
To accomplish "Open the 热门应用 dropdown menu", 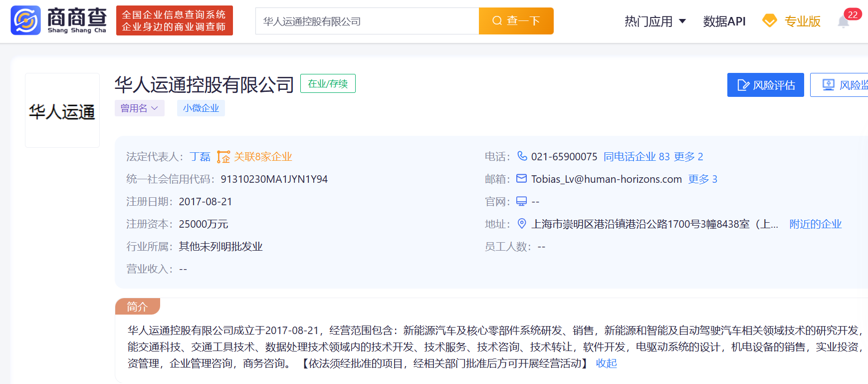I will 655,21.
